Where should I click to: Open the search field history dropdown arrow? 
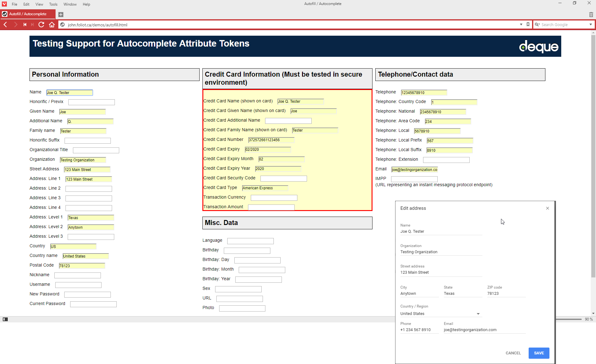[590, 25]
